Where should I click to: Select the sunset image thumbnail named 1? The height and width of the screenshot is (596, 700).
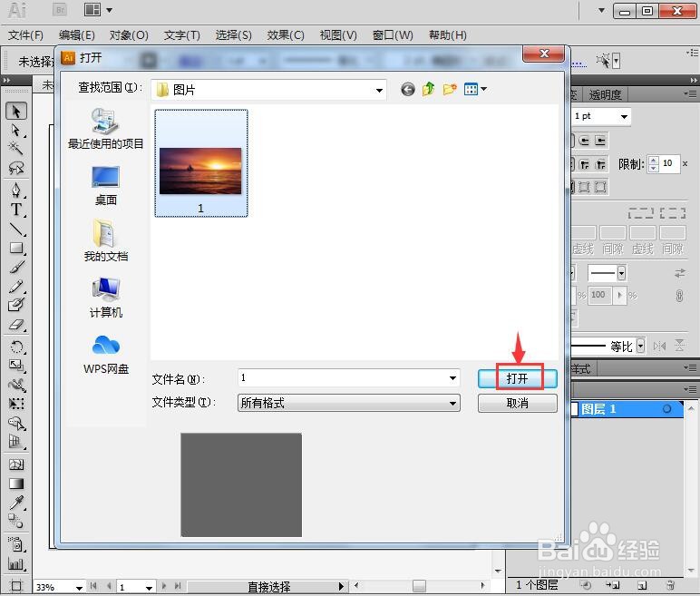tap(201, 163)
